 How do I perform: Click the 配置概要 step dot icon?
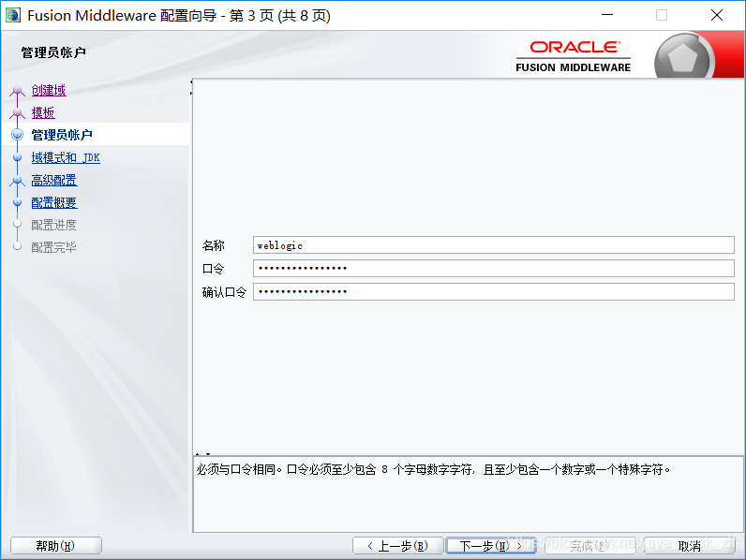pos(17,202)
